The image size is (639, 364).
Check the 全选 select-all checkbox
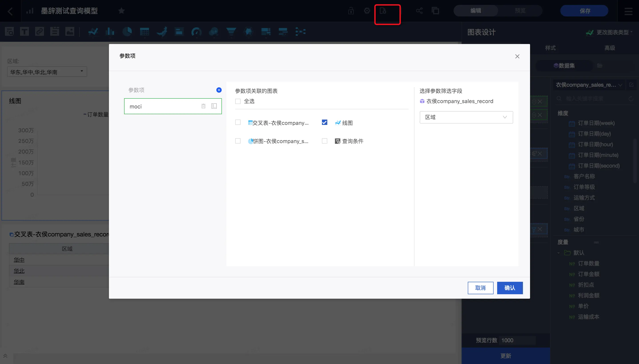click(238, 101)
